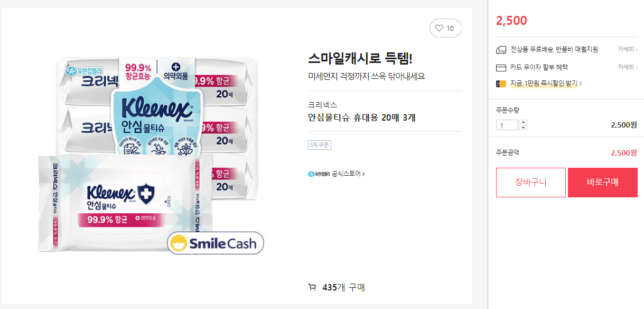Image resolution: width=644 pixels, height=309 pixels.
Task: Add item with 장바구니 button
Action: (530, 183)
